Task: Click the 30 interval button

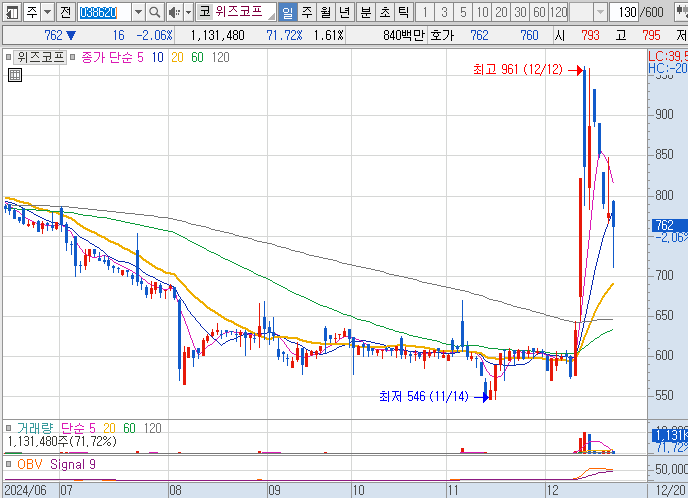Action: tap(520, 12)
